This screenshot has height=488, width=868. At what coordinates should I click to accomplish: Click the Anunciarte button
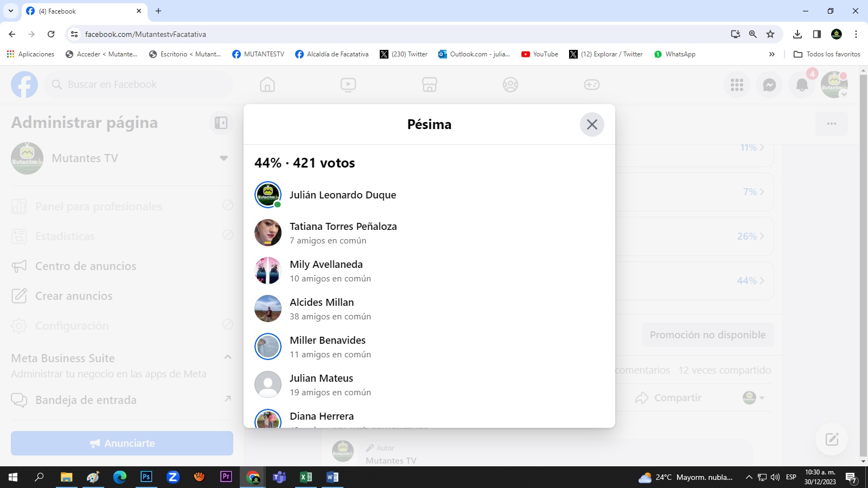122,444
